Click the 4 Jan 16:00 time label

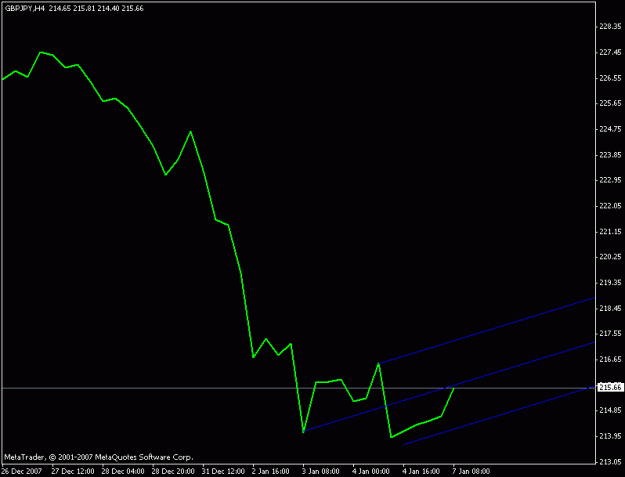[x=422, y=471]
